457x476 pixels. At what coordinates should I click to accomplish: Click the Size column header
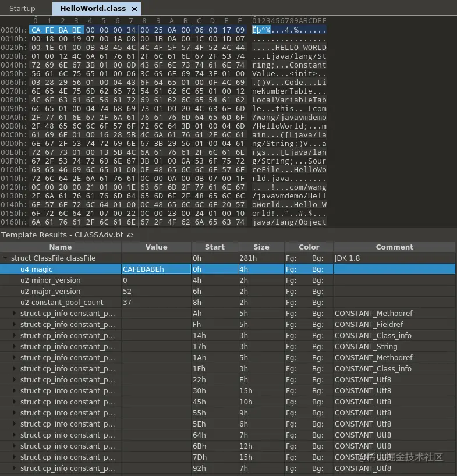[261, 247]
